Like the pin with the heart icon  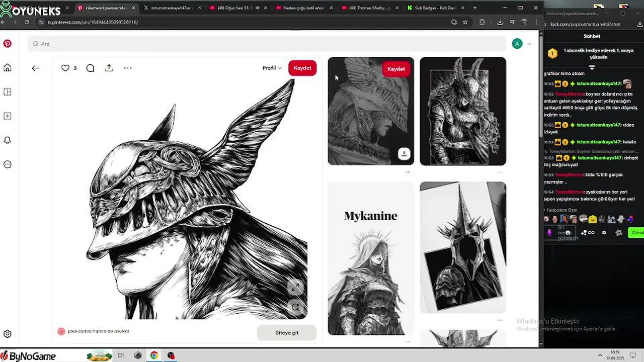[x=65, y=68]
